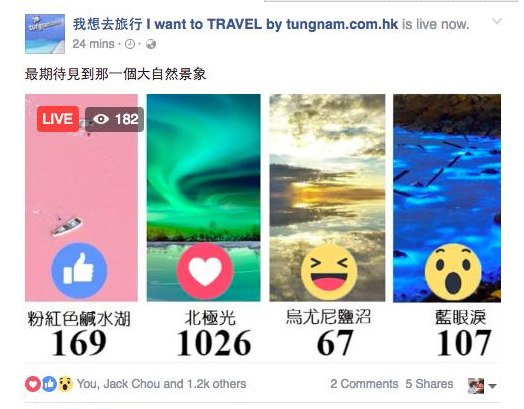The height and width of the screenshot is (409, 524).
Task: Open the comment-as profile picture dropdown arrow
Action: coord(492,386)
